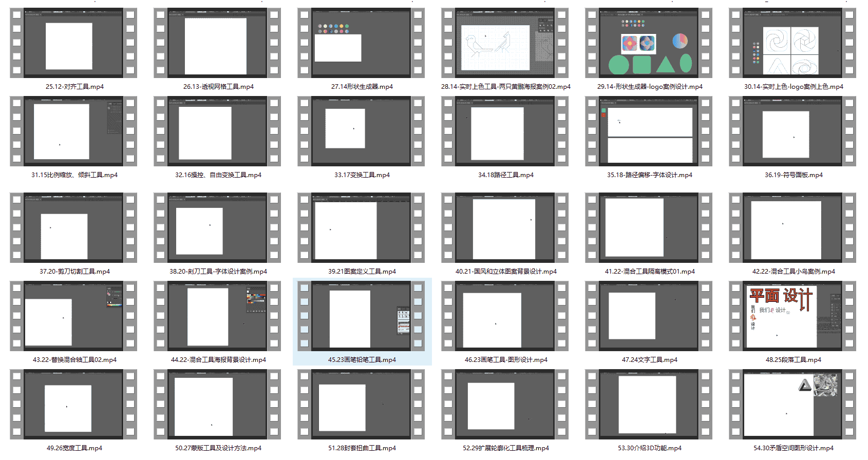Select 36.19-符号面板.mp4 thumbnail
Screen dimensions: 868x460
792,131
